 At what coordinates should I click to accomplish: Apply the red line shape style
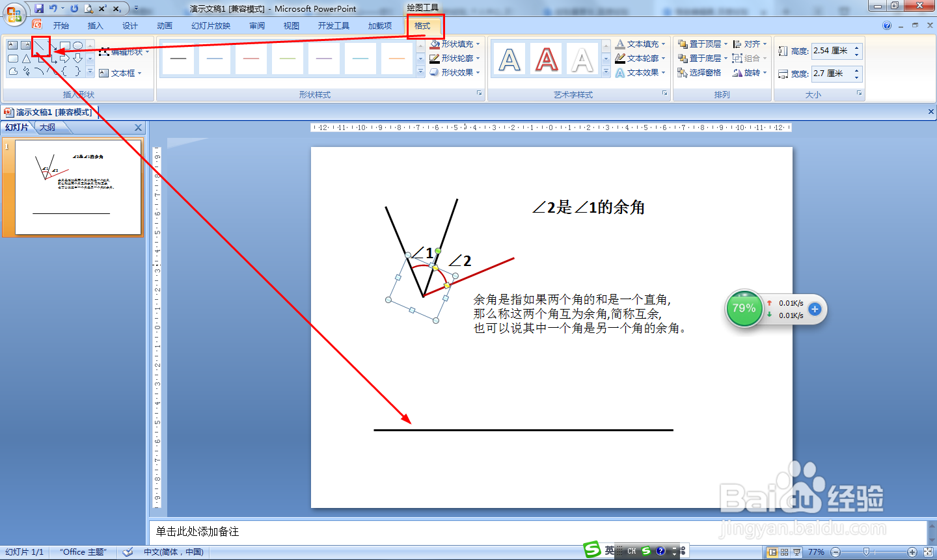click(251, 59)
